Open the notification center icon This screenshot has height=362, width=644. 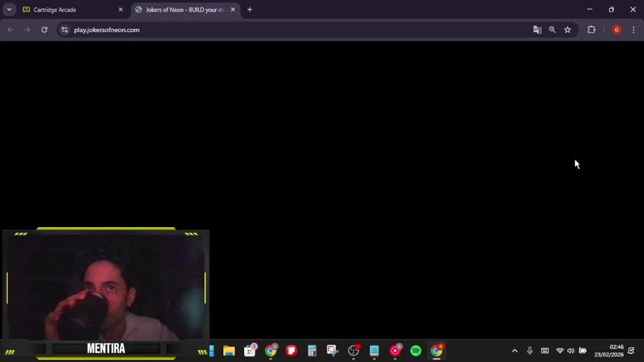[631, 350]
